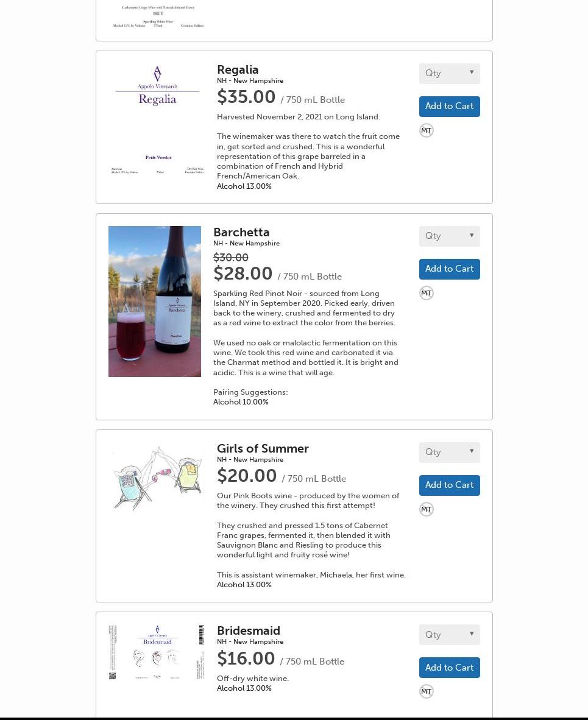Click the MT badge under Barchetta
Image resolution: width=588 pixels, height=720 pixels.
tap(426, 293)
